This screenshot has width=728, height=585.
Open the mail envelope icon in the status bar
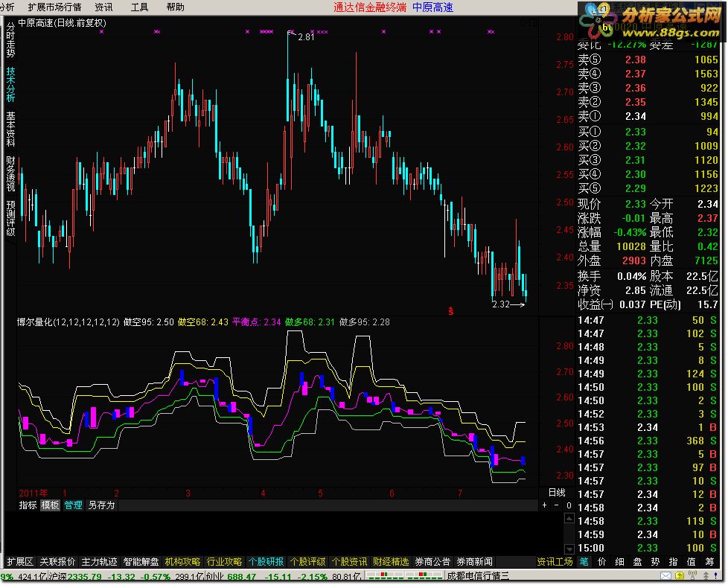[x=665, y=576]
